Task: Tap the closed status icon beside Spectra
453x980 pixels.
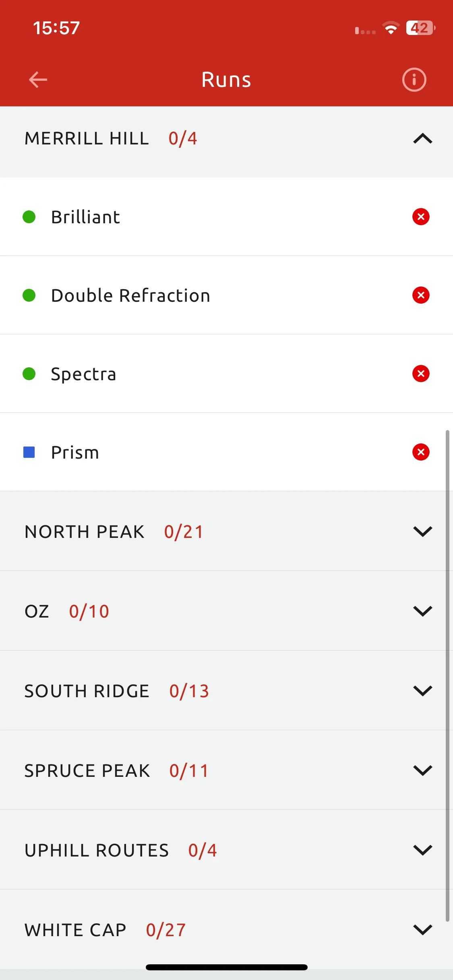Action: pyautogui.click(x=421, y=374)
